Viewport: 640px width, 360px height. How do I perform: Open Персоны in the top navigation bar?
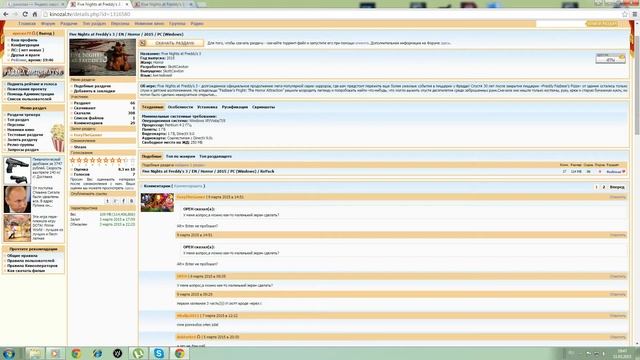pos(120,24)
